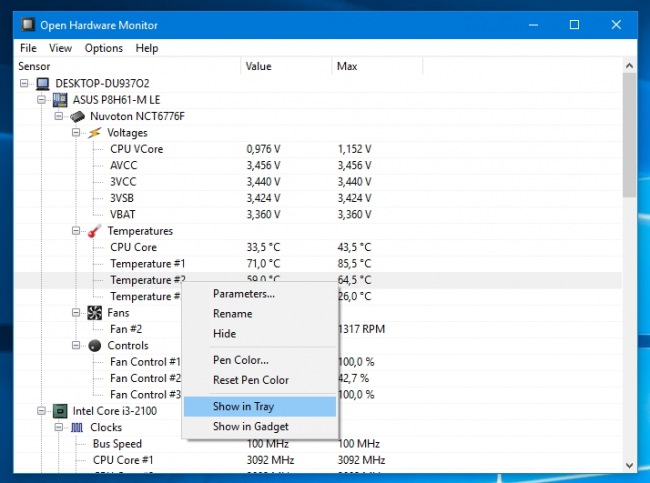Click the motherboard icon beside ASUS P8H61-M LE
Image resolution: width=650 pixels, height=483 pixels.
pos(60,100)
